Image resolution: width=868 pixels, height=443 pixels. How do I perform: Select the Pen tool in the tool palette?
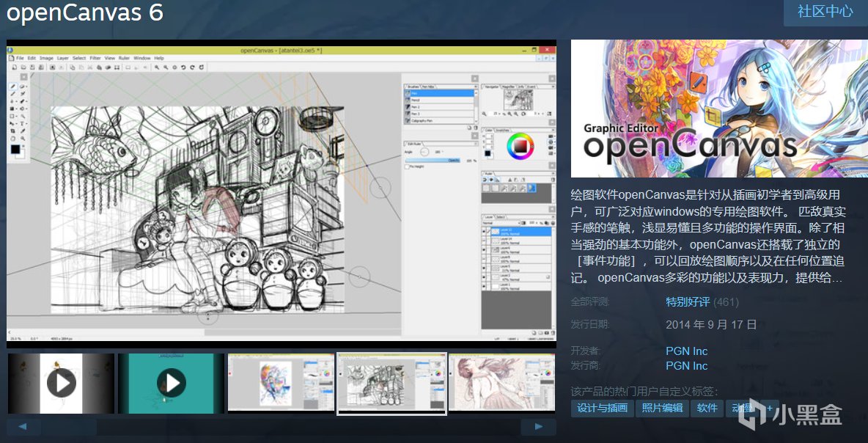point(12,87)
